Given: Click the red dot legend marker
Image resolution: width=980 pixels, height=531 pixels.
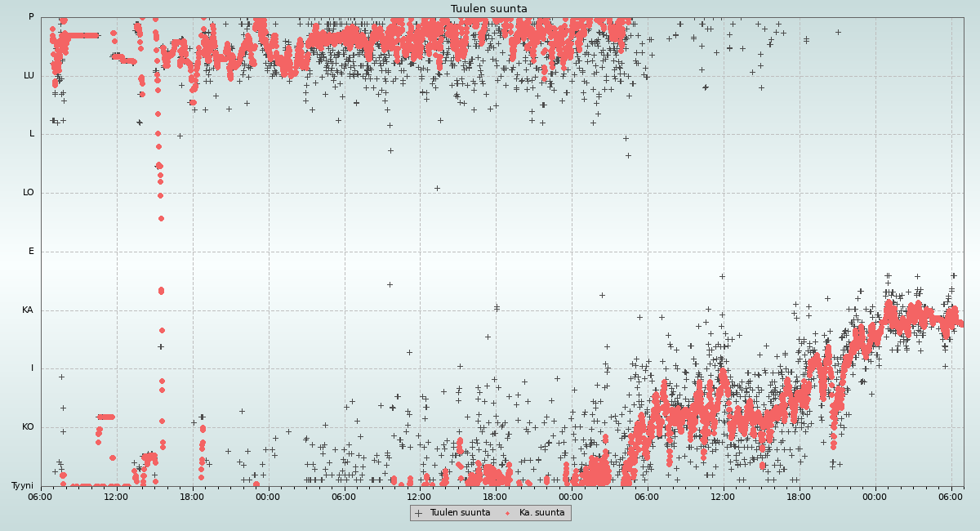Looking at the screenshot, I should 508,513.
